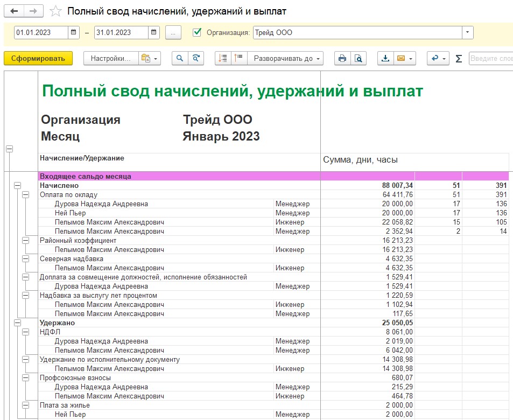This screenshot has width=513, height=420.
Task: Click the magnifier Find icon in the toolbar
Action: [180, 59]
